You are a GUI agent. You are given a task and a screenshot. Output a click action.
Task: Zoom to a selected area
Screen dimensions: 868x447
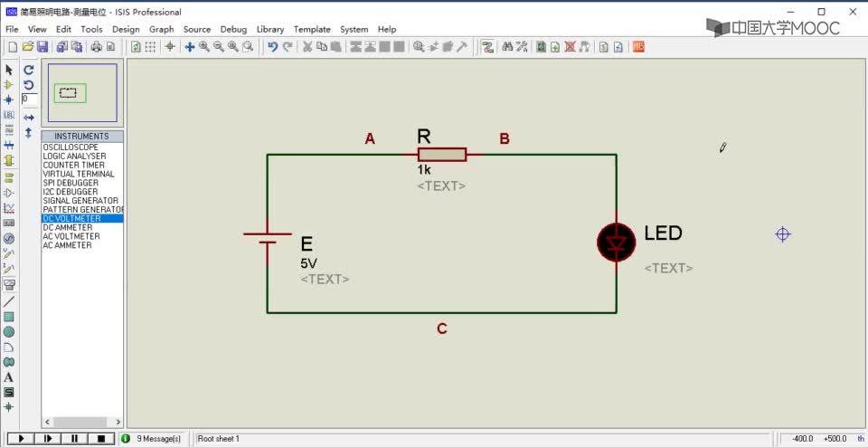coord(248,47)
